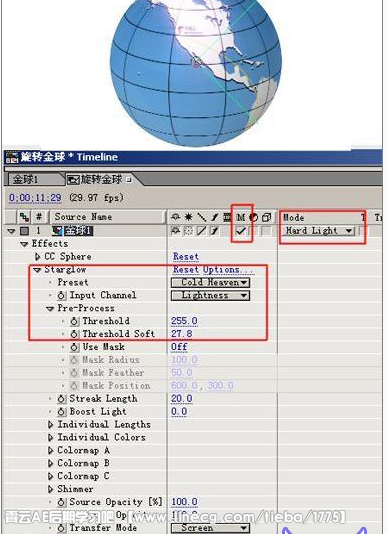
Task: Click the Threshold Soft value 27.8
Action: [182, 334]
